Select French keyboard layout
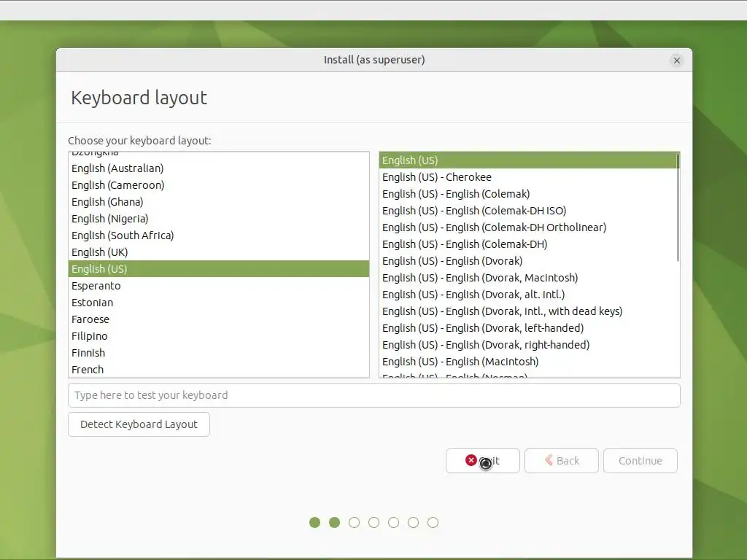The width and height of the screenshot is (747, 560). pos(219,370)
